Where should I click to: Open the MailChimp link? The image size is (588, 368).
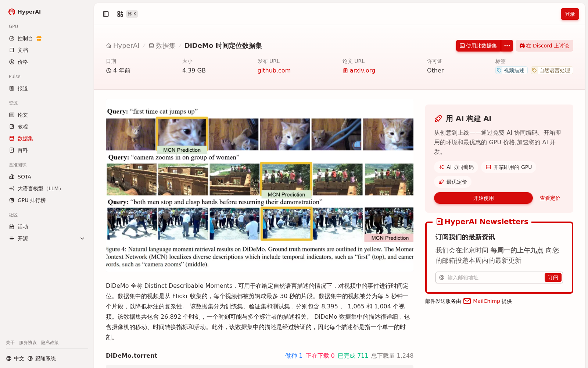pyautogui.click(x=482, y=301)
